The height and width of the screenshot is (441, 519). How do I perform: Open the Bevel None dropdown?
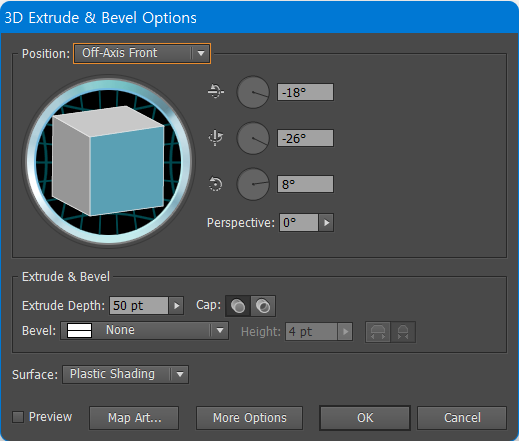click(x=144, y=331)
